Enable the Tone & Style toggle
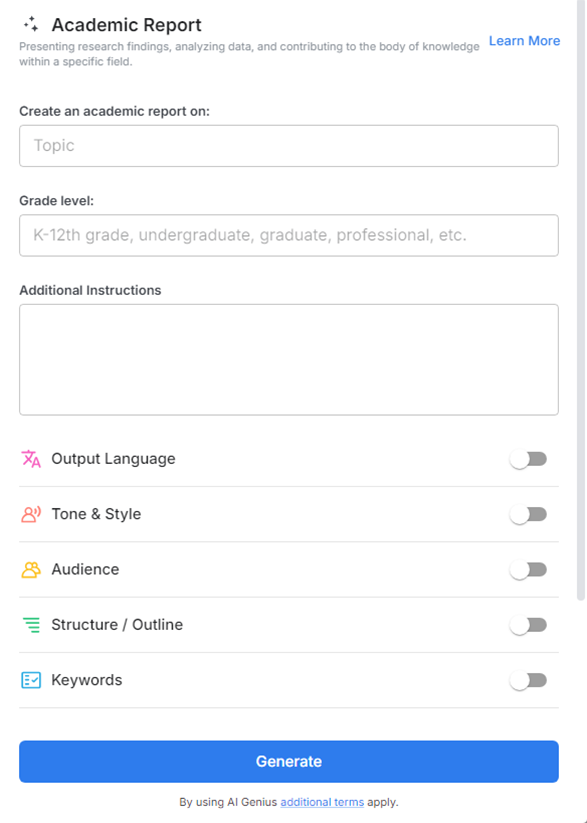 click(x=528, y=513)
